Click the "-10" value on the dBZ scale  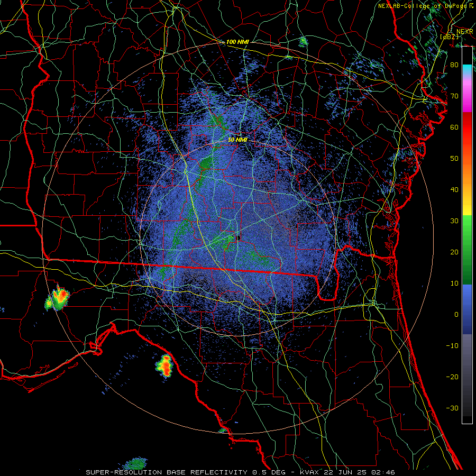[x=452, y=345]
